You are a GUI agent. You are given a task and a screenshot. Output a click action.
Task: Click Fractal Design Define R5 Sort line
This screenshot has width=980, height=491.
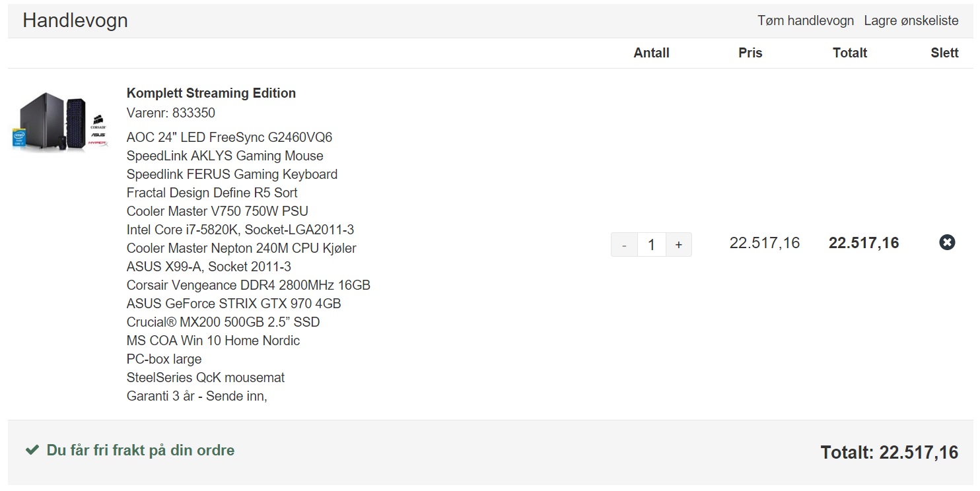point(212,193)
